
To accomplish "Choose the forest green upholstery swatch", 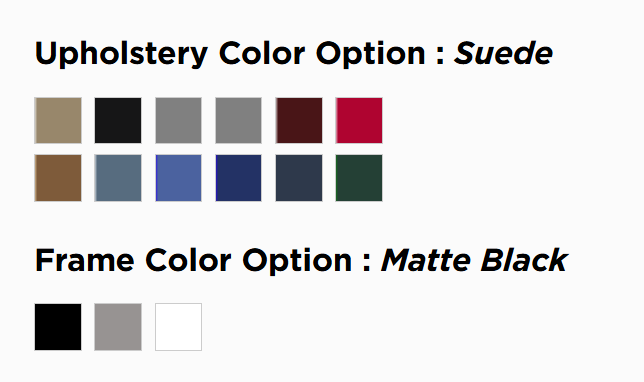I will pyautogui.click(x=359, y=178).
